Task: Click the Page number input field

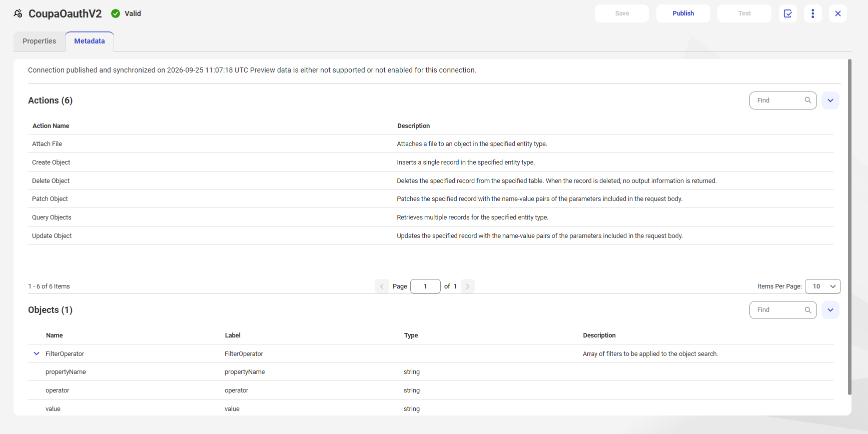Action: [425, 286]
